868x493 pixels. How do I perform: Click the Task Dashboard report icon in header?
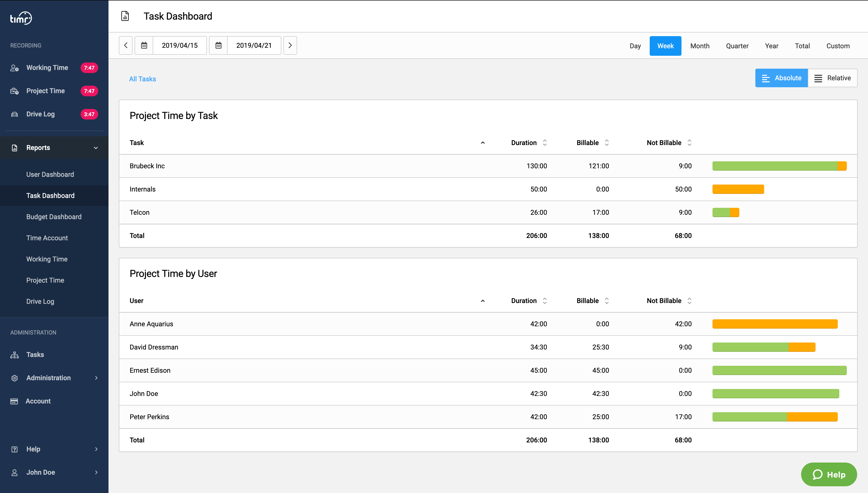click(125, 16)
